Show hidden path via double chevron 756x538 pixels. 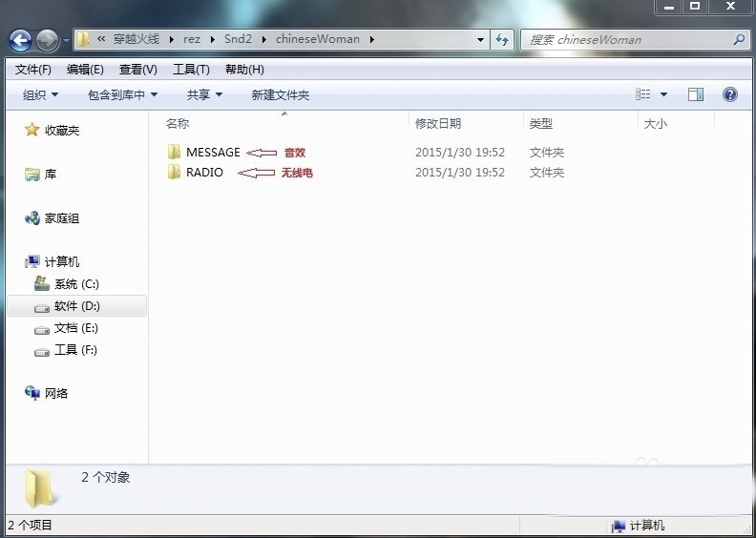101,39
